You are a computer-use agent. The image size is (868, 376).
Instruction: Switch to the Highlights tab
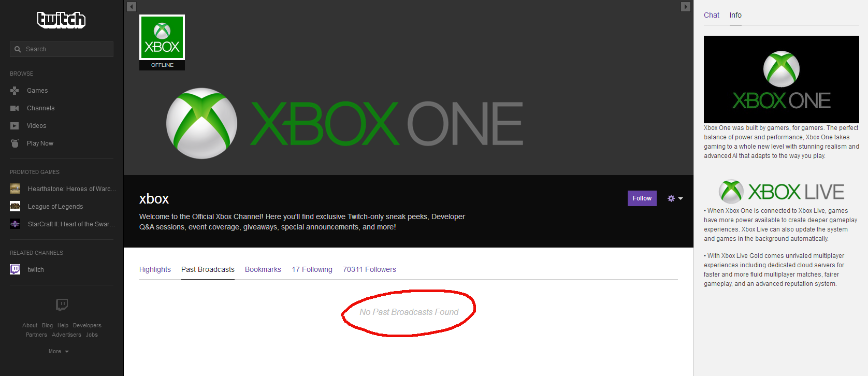(155, 269)
